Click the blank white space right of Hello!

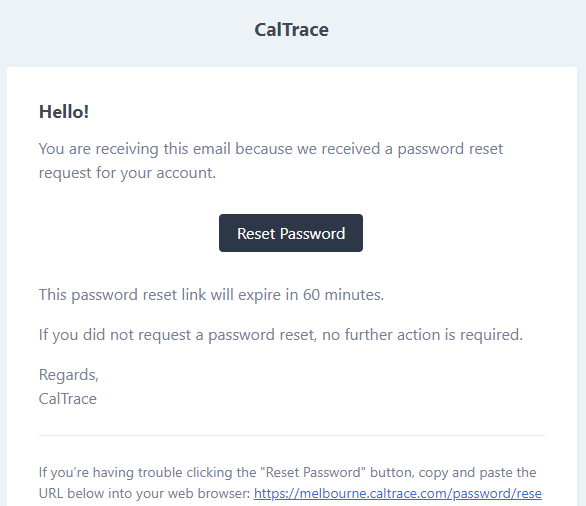pos(333,112)
